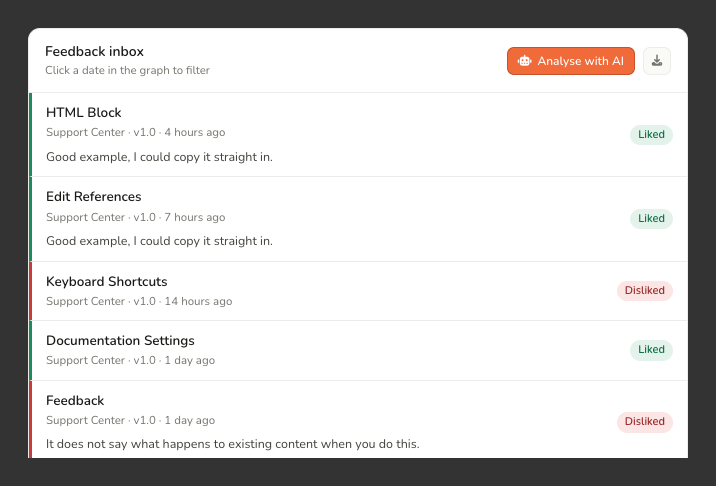Click the 'Click a date in the graph' hint
The width and height of the screenshot is (716, 486).
pyautogui.click(x=127, y=70)
